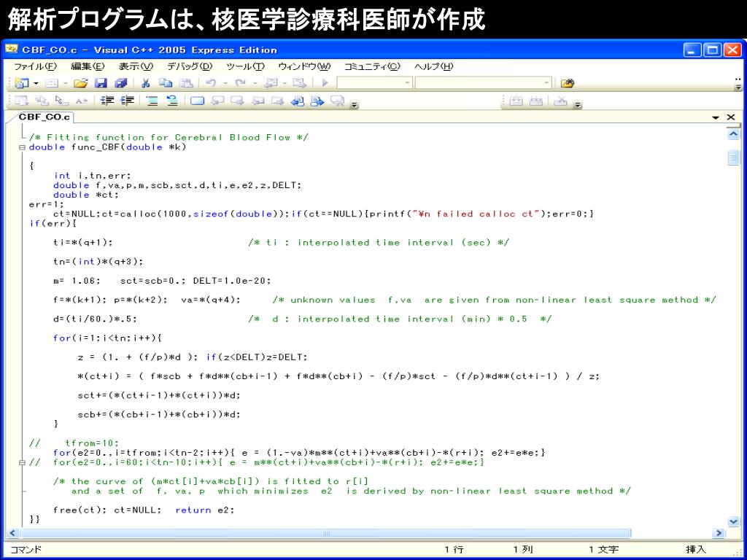Click the Display Object Member List icon
This screenshot has width=747, height=560.
click(21, 101)
